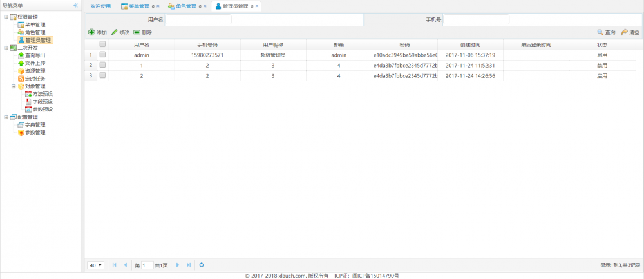Refresh the grid via pagination reload icon
Viewport: 644px width, 279px height.
202,265
